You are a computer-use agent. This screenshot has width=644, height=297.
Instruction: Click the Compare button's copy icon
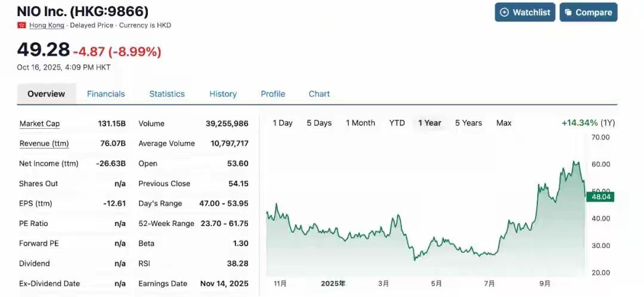pyautogui.click(x=568, y=13)
